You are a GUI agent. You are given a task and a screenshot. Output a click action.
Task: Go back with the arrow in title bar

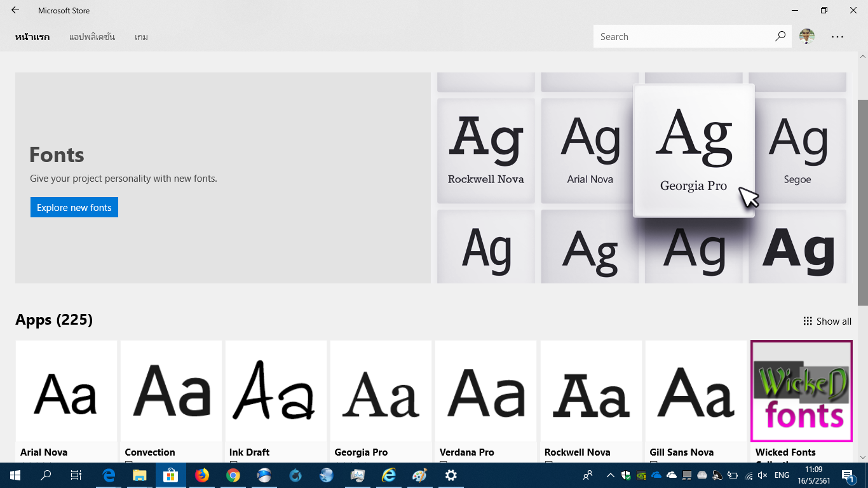pos(15,10)
